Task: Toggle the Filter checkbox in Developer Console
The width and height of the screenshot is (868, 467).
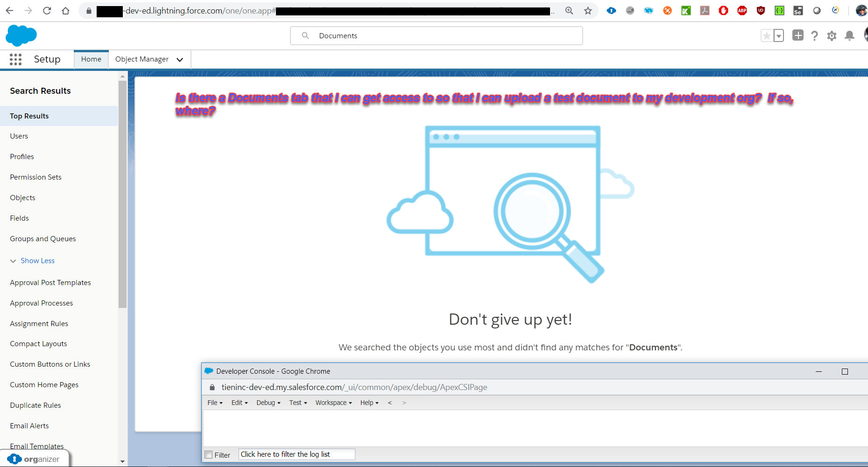Action: 209,455
